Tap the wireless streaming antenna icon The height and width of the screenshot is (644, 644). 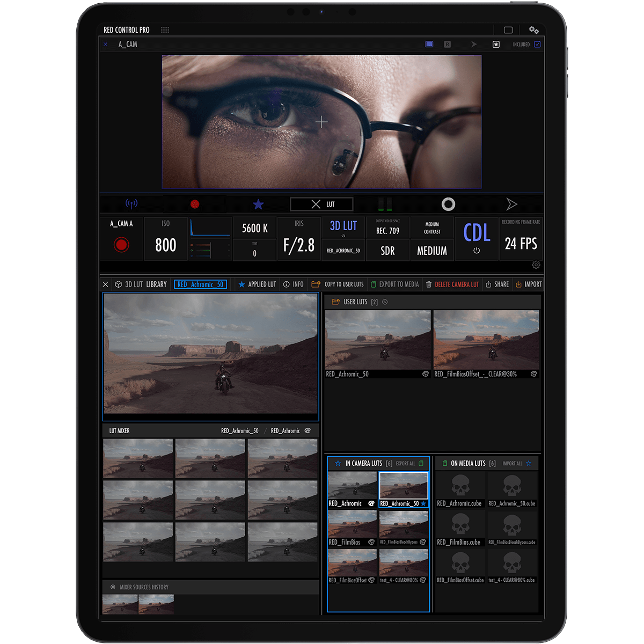tap(131, 204)
